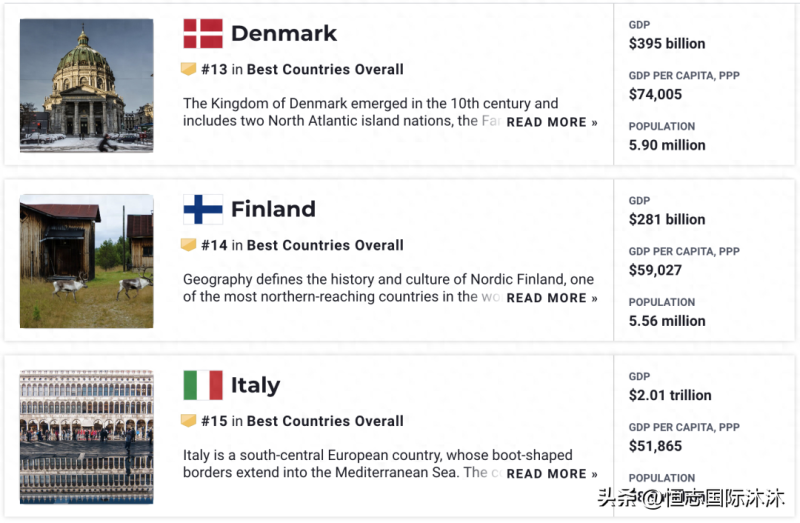The image size is (800, 523).
Task: Click Finland's Best Countries Overall ranking link
Action: coord(325,245)
